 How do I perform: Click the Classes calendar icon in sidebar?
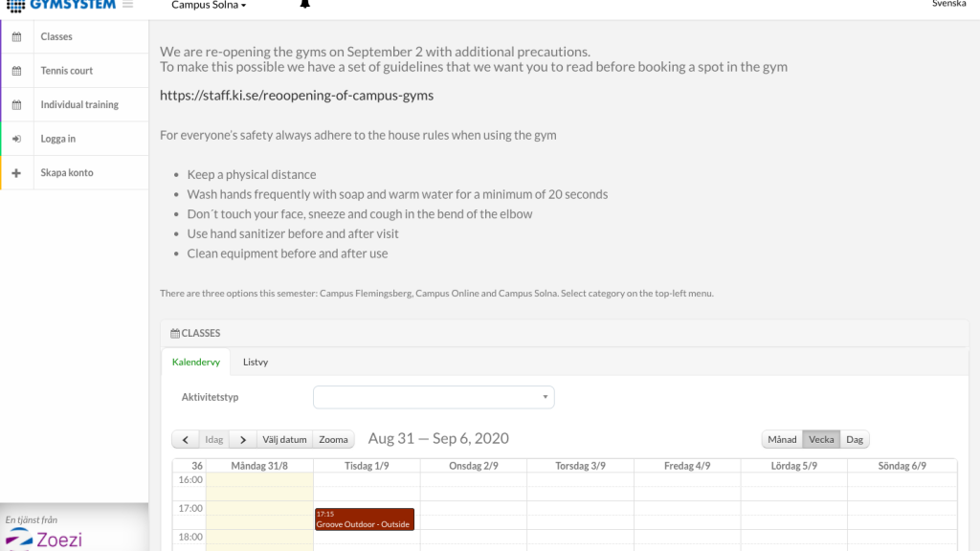click(17, 37)
